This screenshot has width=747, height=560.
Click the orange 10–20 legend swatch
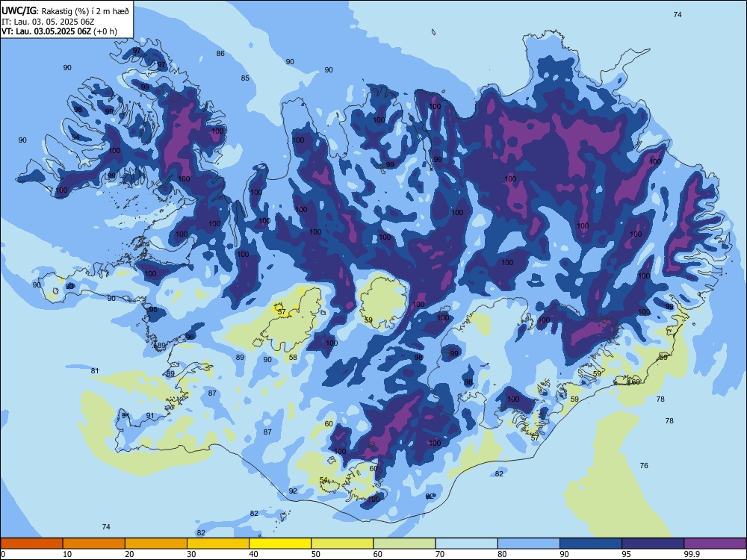point(94,544)
